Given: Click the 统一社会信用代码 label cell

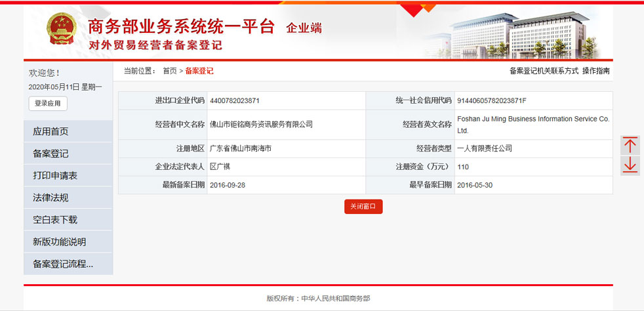Looking at the screenshot, I should point(410,100).
